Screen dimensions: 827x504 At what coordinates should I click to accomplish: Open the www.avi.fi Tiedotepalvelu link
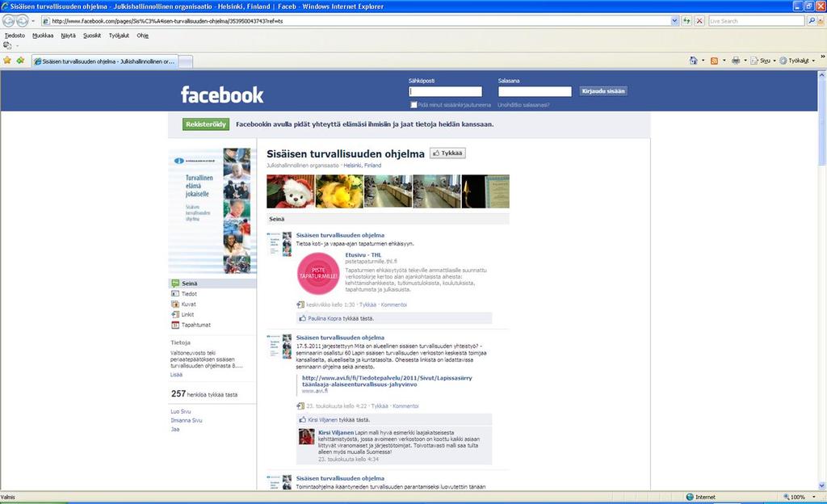(387, 381)
